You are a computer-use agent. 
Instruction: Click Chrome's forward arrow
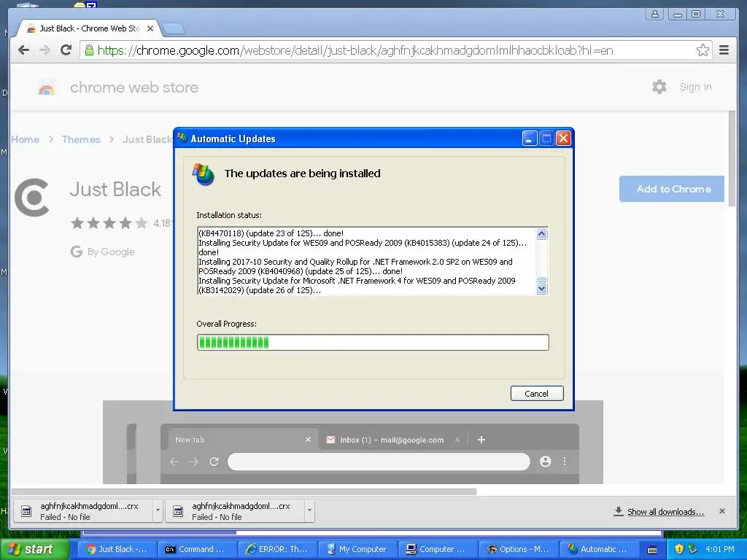[x=44, y=50]
